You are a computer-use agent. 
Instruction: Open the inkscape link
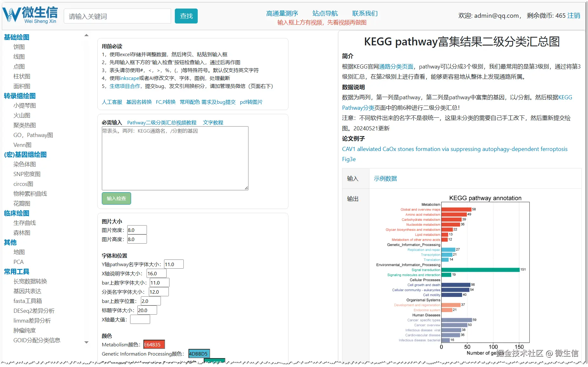(129, 78)
